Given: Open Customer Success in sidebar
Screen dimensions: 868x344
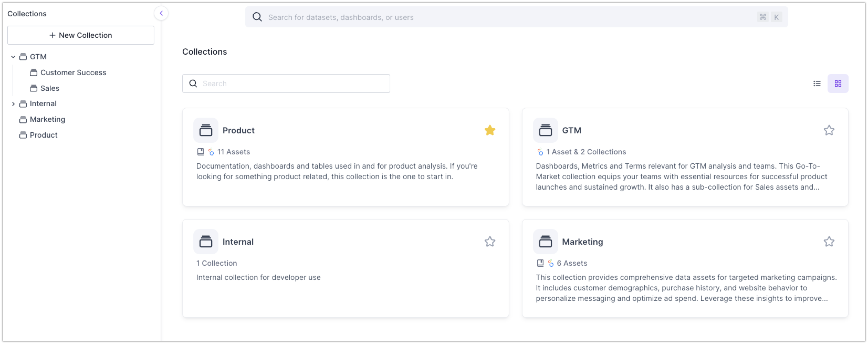Looking at the screenshot, I should [73, 72].
